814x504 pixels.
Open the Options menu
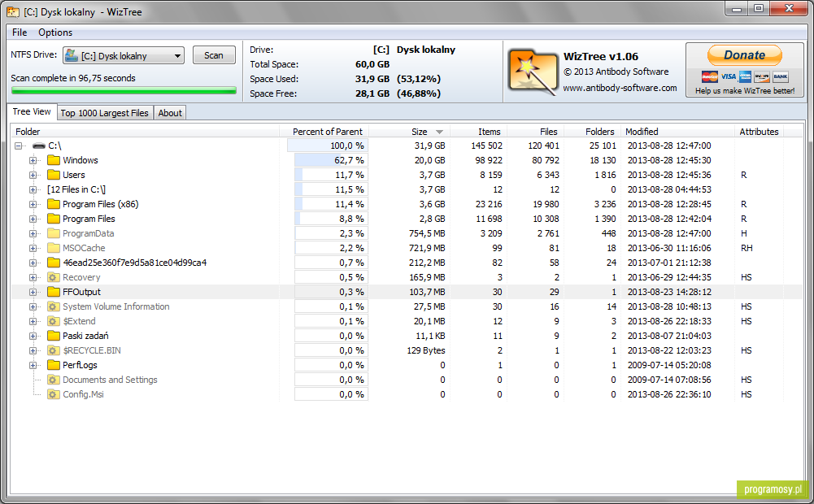point(55,33)
